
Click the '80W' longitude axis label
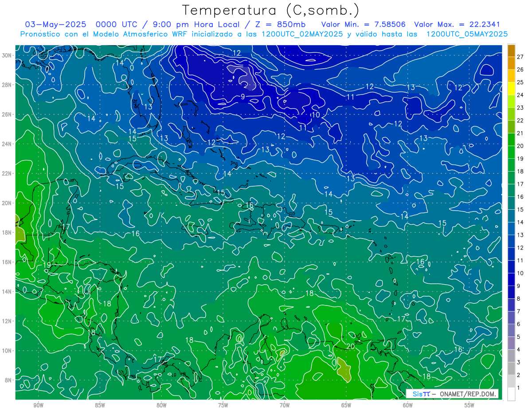(161, 405)
